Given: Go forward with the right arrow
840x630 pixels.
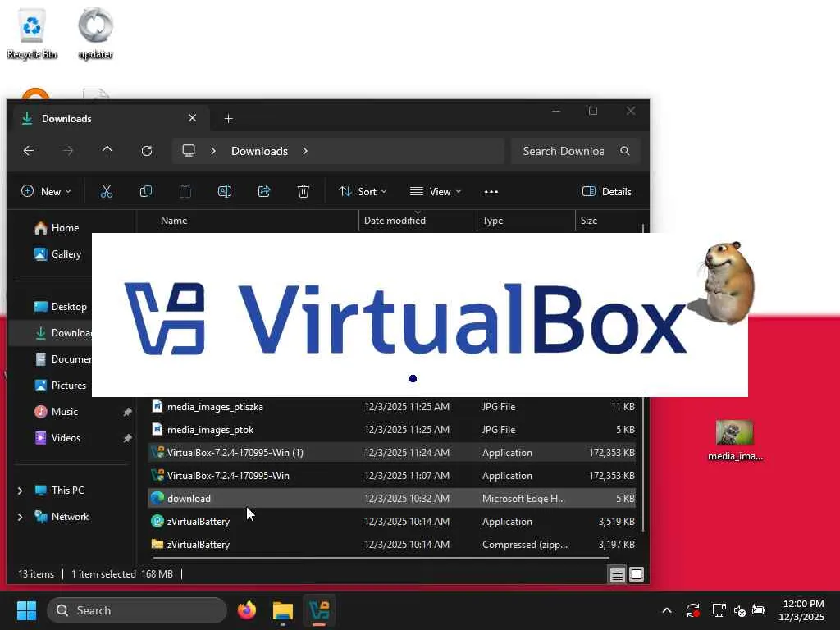Looking at the screenshot, I should (x=68, y=151).
